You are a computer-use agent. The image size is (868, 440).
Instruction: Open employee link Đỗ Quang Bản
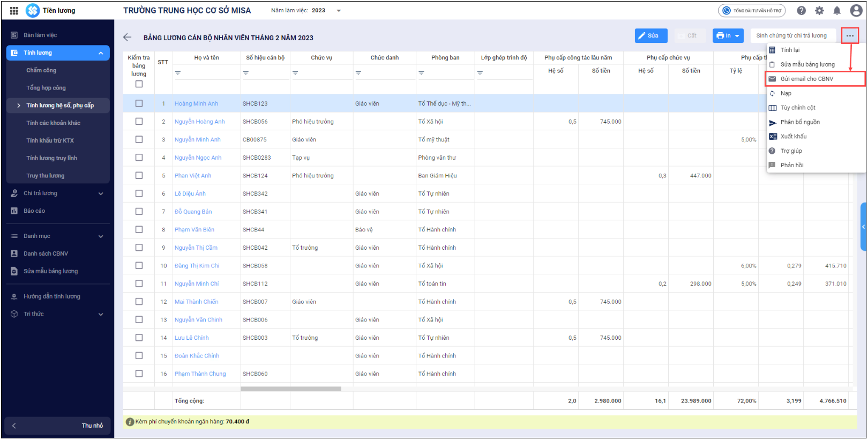click(193, 212)
